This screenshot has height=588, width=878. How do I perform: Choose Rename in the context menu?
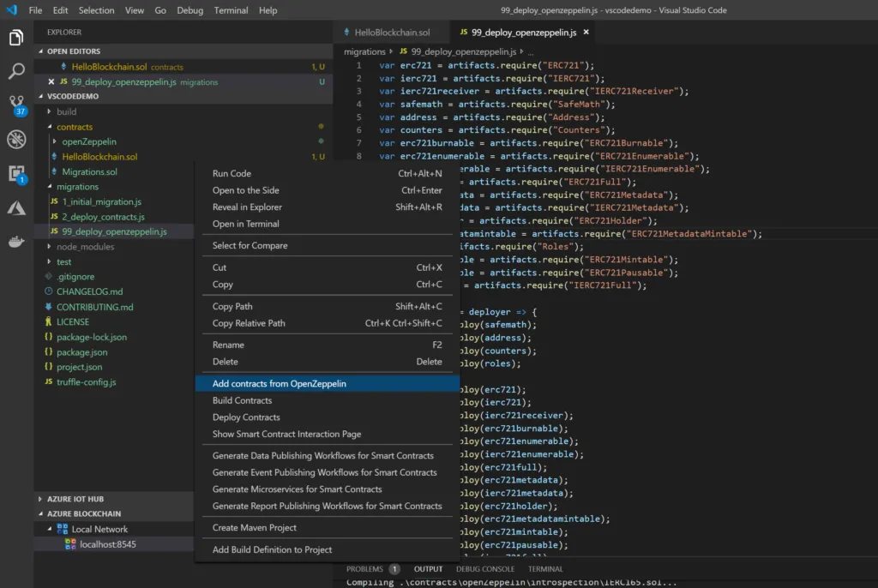(327, 345)
